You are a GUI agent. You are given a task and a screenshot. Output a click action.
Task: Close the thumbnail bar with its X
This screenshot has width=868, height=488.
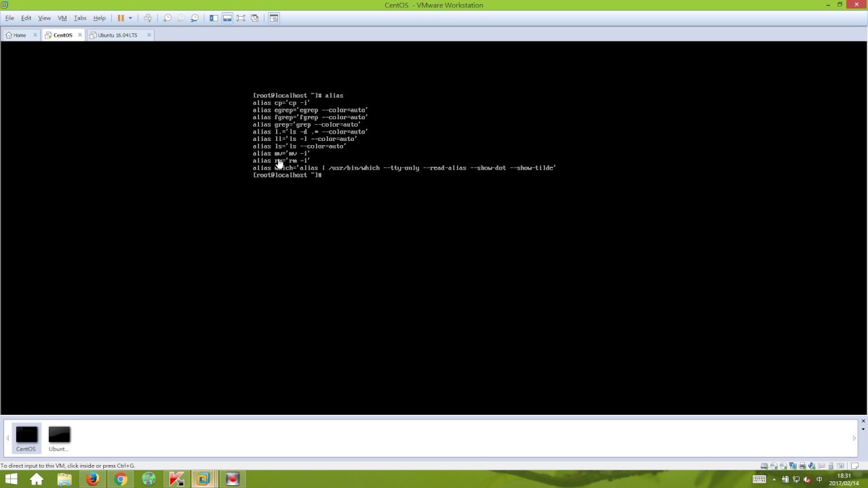click(863, 422)
